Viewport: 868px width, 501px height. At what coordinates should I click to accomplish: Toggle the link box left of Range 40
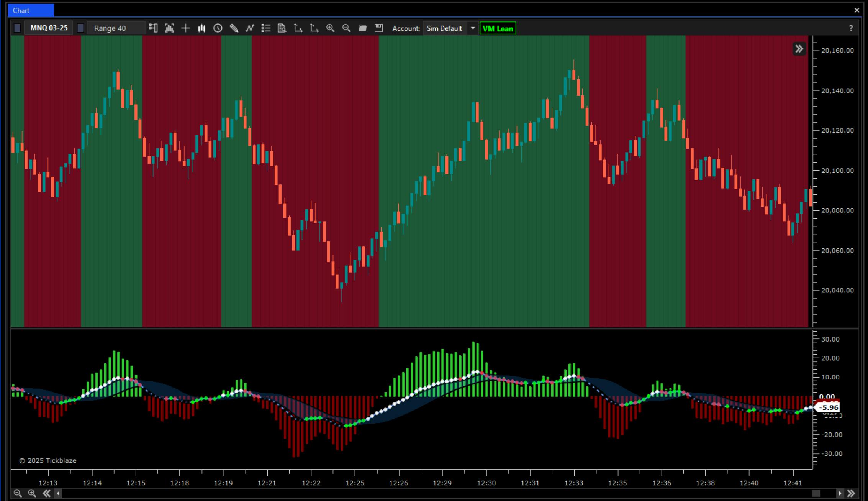click(80, 28)
